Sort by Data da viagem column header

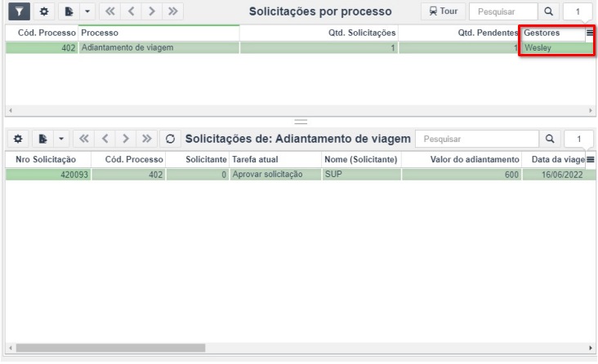pos(554,159)
